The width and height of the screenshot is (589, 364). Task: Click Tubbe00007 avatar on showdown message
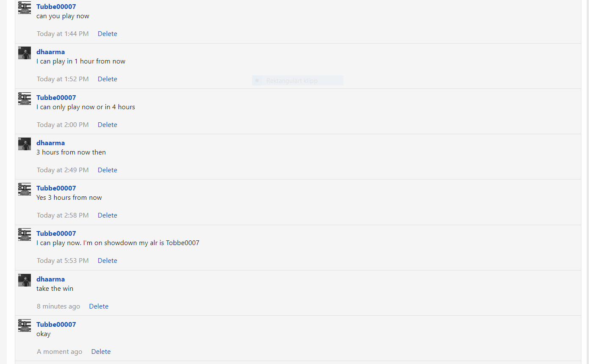point(25,234)
